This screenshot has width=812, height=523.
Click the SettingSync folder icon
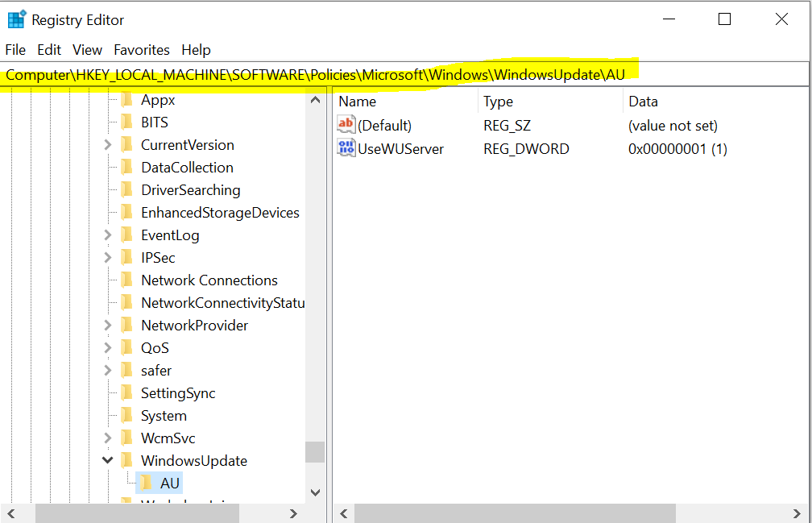click(126, 393)
